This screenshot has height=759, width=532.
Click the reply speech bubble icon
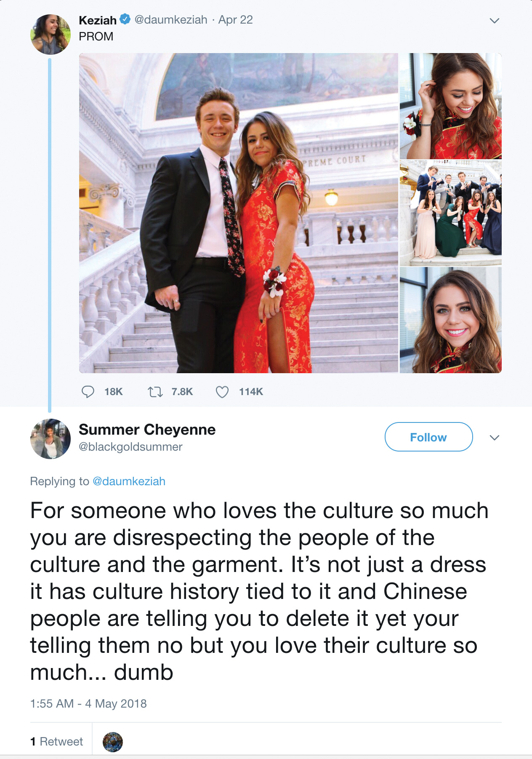coord(88,392)
